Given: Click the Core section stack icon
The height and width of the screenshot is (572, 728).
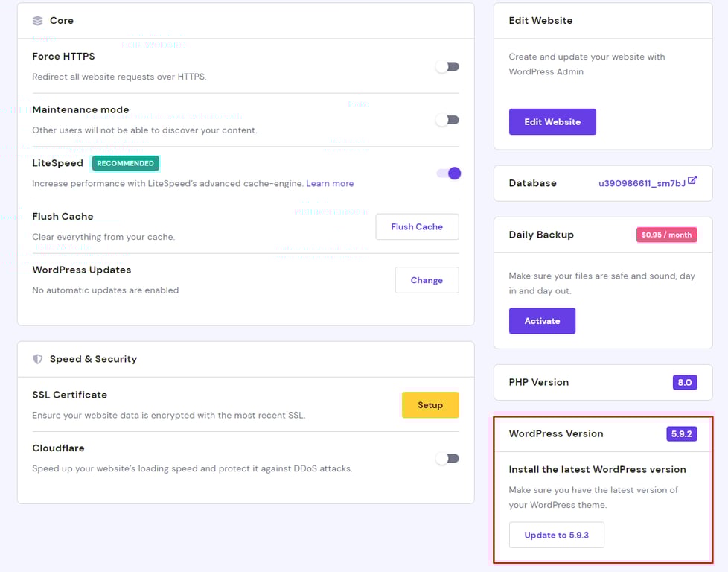Looking at the screenshot, I should [x=37, y=20].
